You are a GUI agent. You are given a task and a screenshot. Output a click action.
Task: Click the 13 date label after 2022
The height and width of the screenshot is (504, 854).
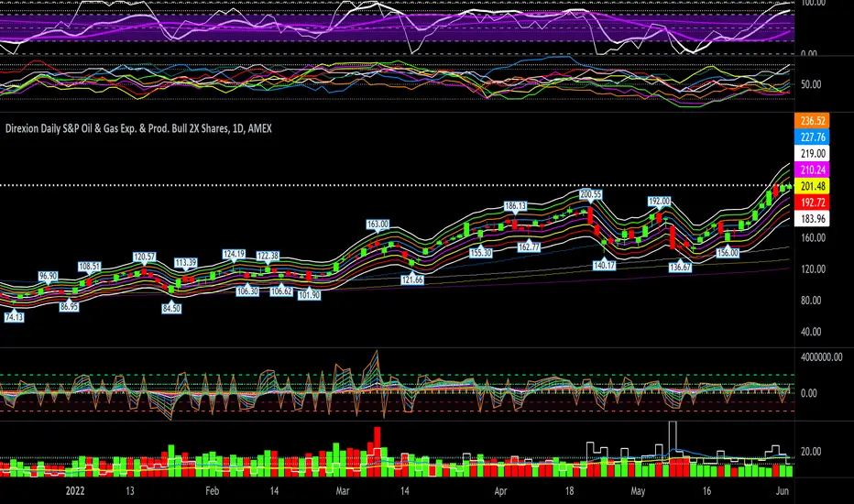[129, 491]
